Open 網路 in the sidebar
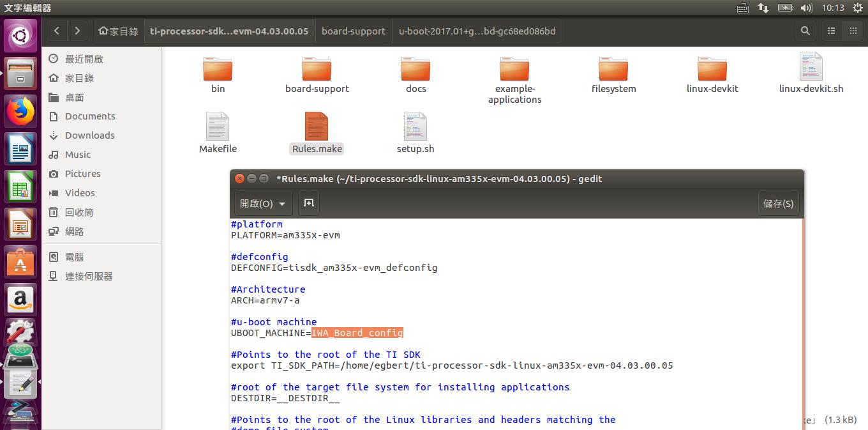 pyautogui.click(x=101, y=231)
